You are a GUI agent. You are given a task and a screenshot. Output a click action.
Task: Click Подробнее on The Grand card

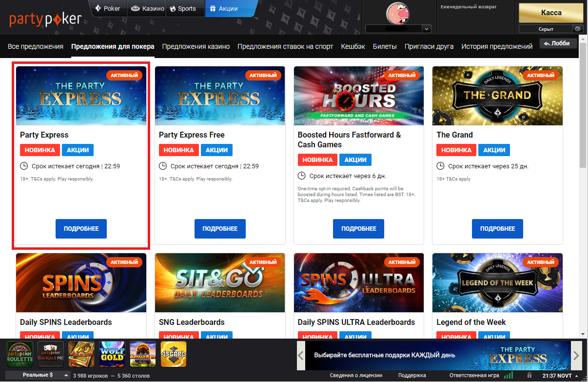497,229
